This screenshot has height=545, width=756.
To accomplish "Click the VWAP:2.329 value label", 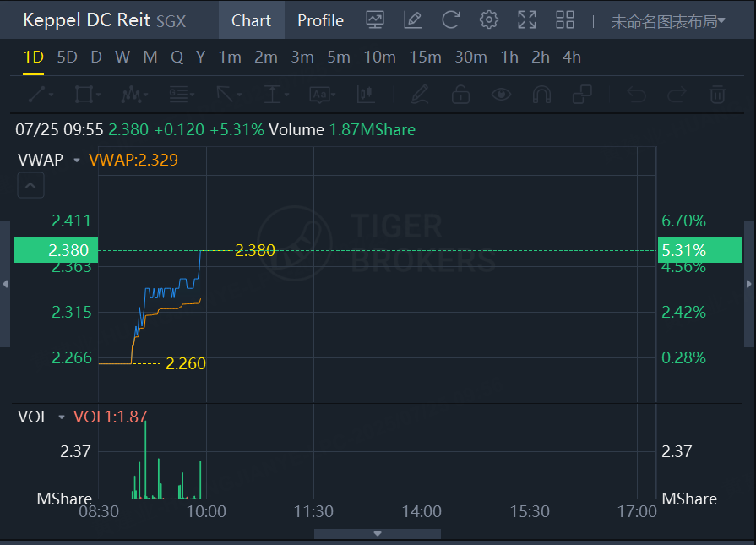I will click(133, 161).
